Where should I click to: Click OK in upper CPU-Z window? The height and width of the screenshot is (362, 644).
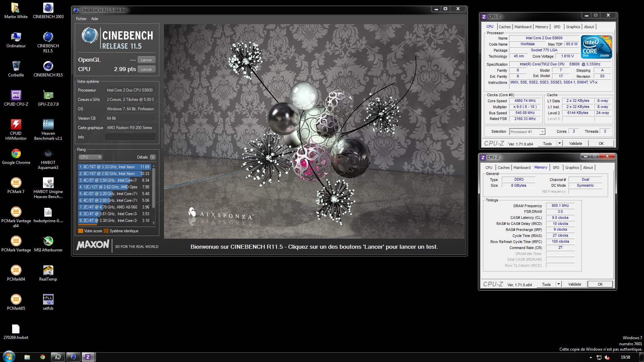click(x=601, y=144)
